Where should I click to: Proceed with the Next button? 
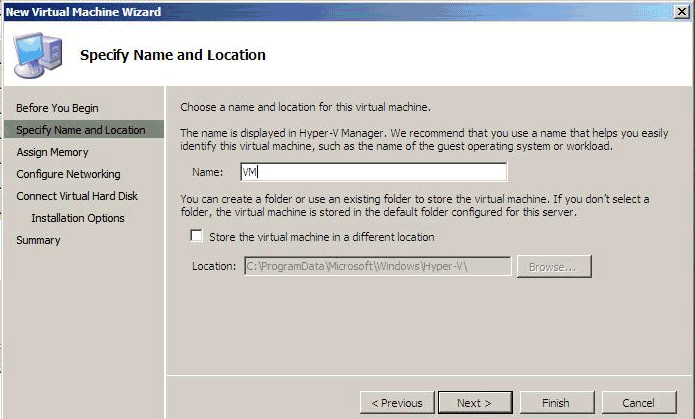pyautogui.click(x=474, y=403)
